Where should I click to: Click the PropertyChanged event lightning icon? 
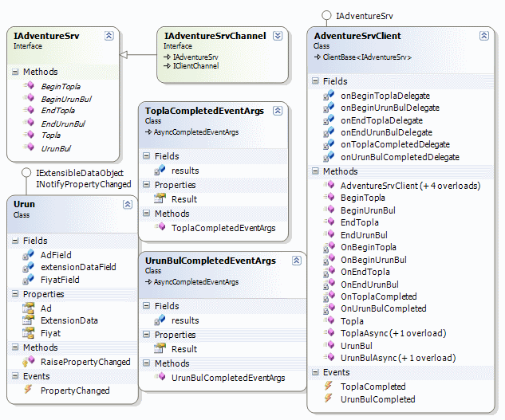tap(29, 391)
